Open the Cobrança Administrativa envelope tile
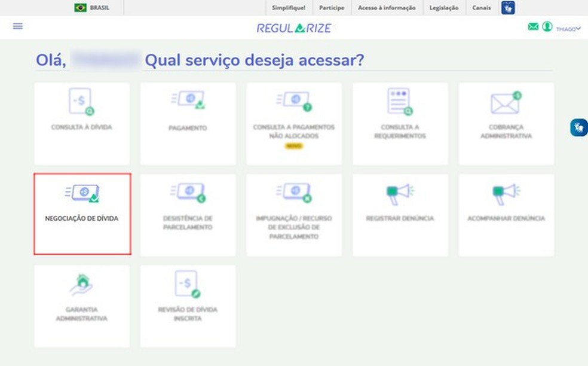The image size is (588, 366). 506,124
